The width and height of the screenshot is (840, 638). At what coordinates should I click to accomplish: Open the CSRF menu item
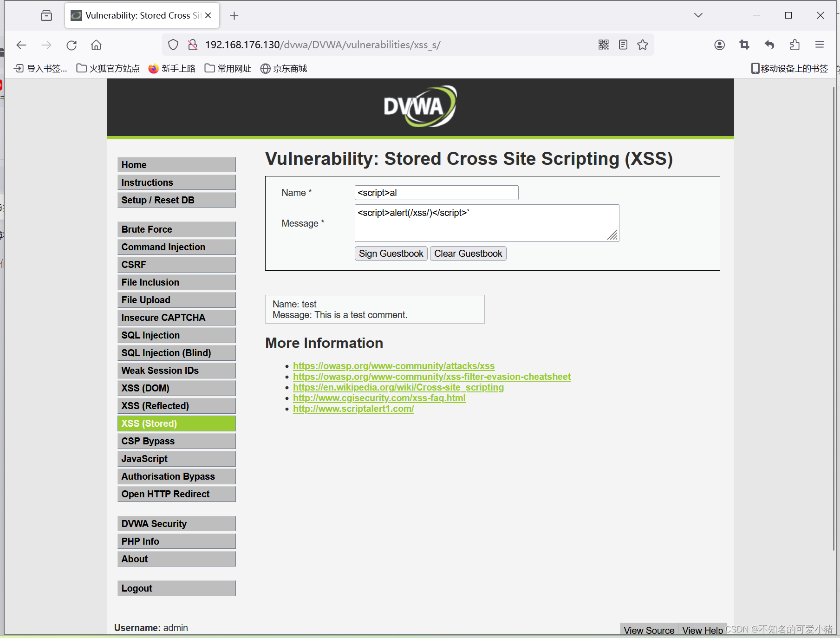pyautogui.click(x=176, y=265)
